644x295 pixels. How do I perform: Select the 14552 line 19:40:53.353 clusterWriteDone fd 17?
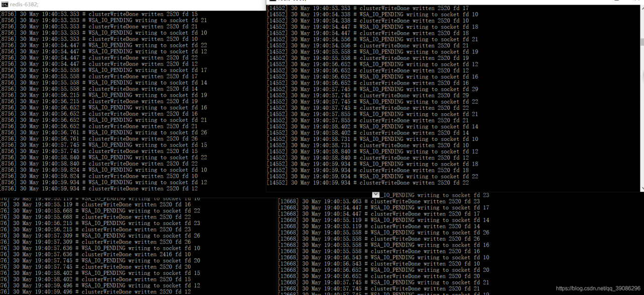click(368, 8)
